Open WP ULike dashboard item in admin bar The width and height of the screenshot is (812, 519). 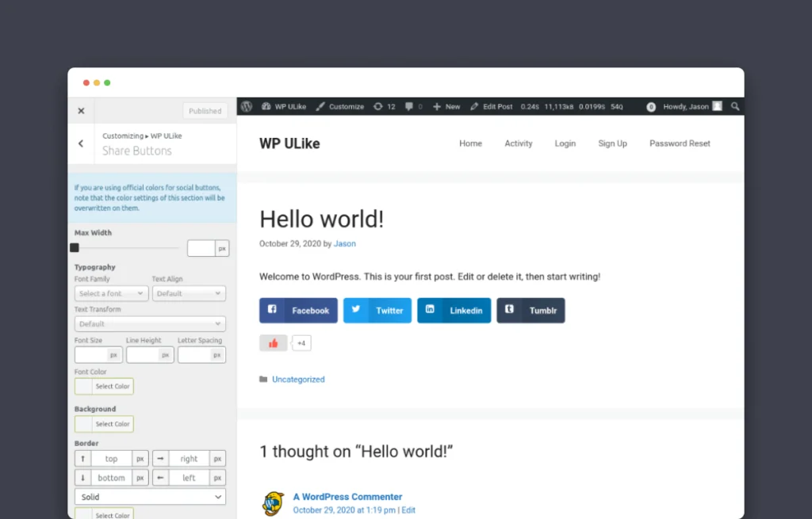(284, 107)
